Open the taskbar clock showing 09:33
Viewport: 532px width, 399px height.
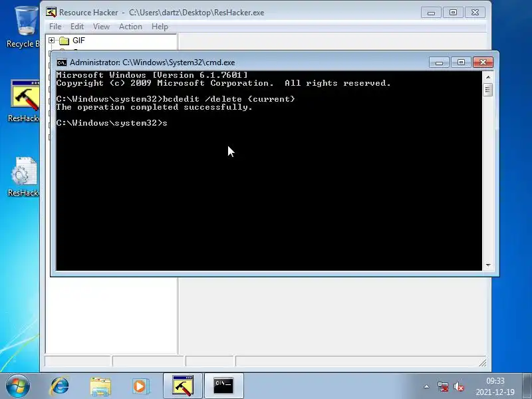(x=495, y=386)
